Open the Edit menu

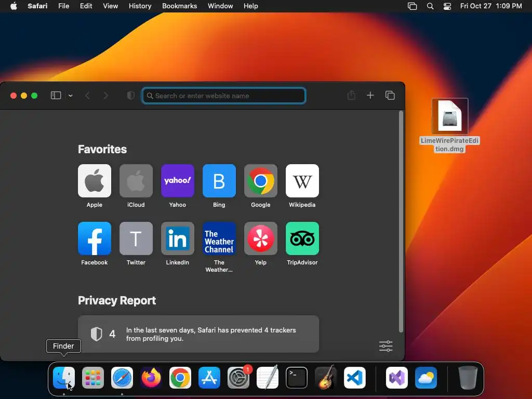click(x=86, y=6)
